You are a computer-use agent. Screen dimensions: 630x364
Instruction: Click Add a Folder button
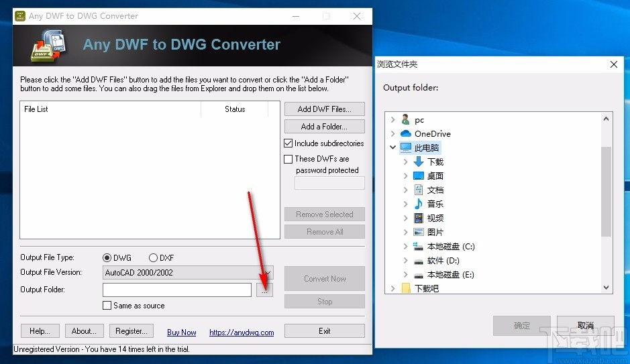[x=325, y=127]
